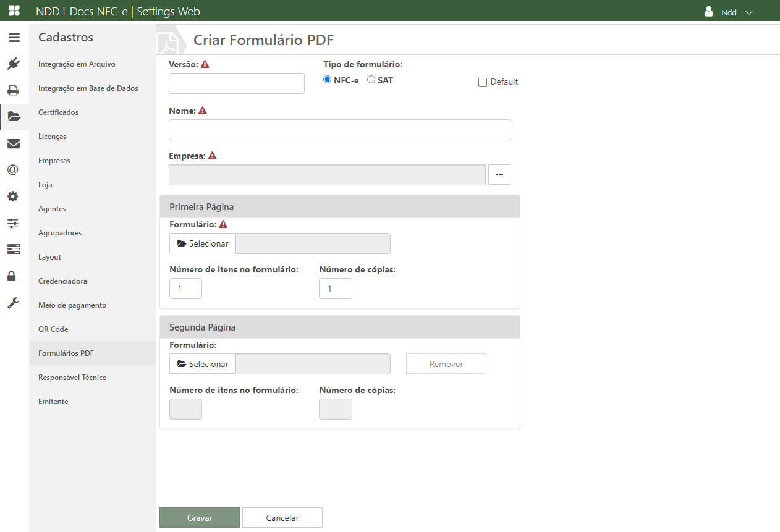Image resolution: width=780 pixels, height=532 pixels.
Task: Click the padlock security sidebar icon
Action: pos(12,276)
